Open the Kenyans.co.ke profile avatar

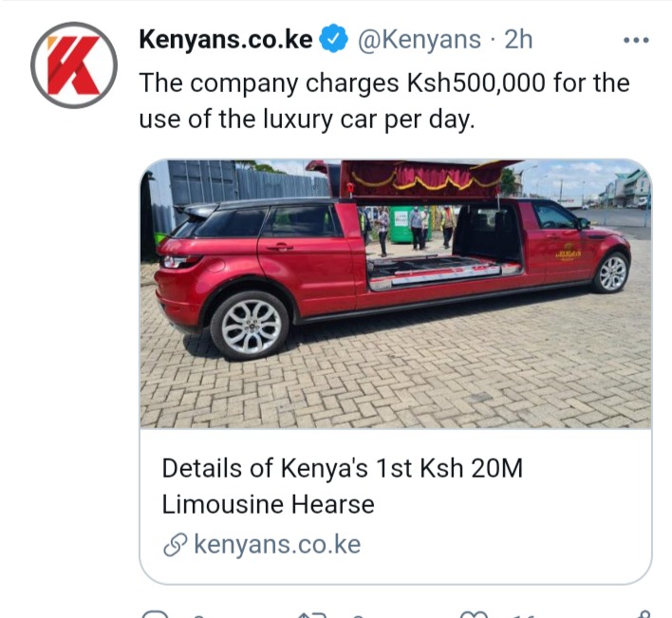(74, 66)
